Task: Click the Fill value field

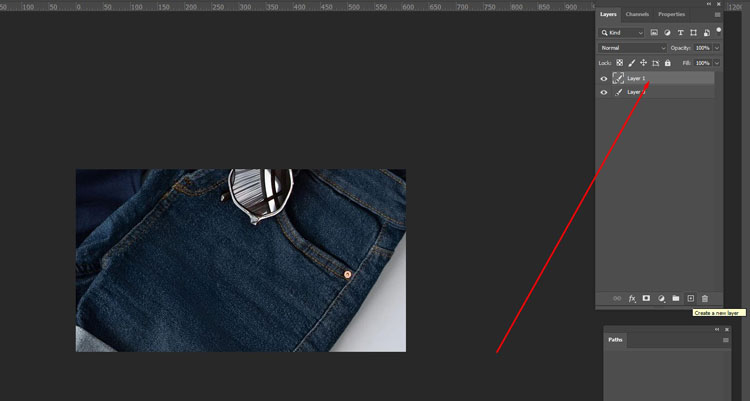Action: 703,63
